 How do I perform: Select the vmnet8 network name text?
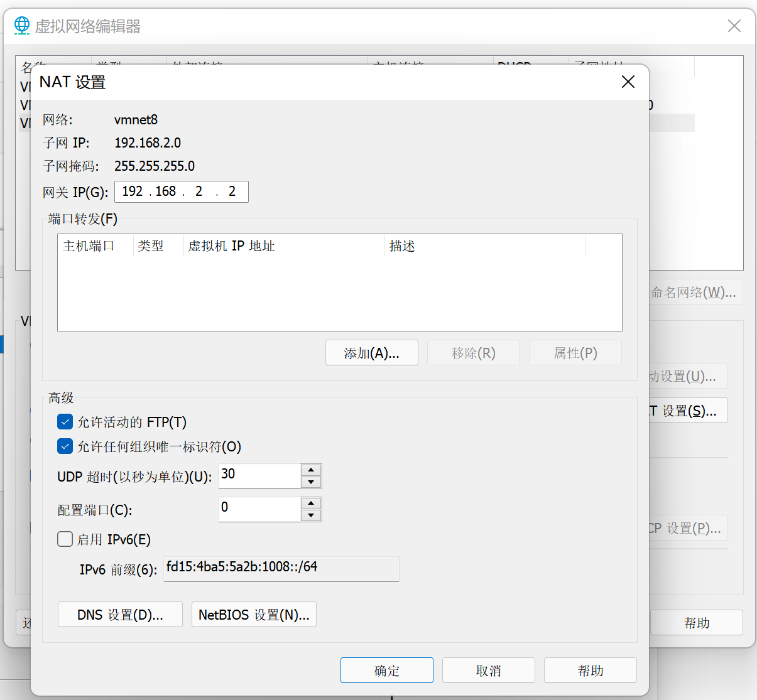pos(136,119)
